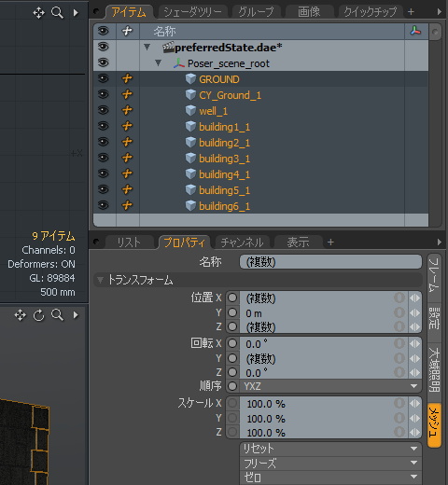Collapse the Poser_scene_root tree node
The height and width of the screenshot is (485, 448).
click(158, 62)
